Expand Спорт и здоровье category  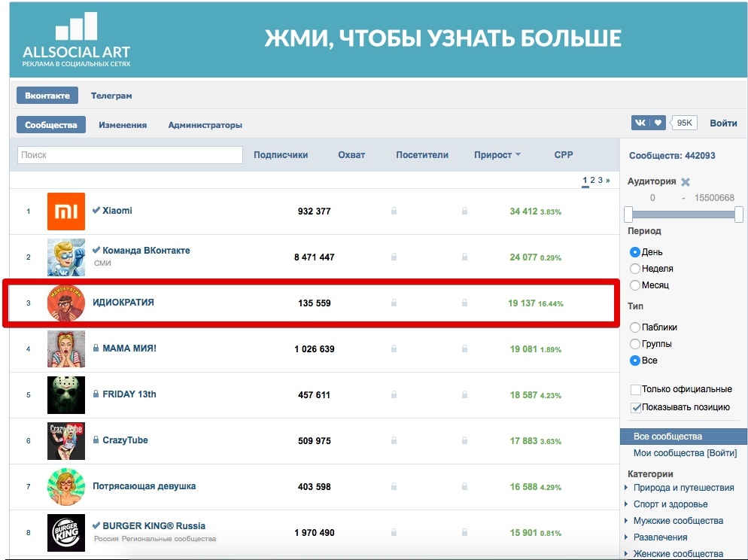[x=626, y=504]
